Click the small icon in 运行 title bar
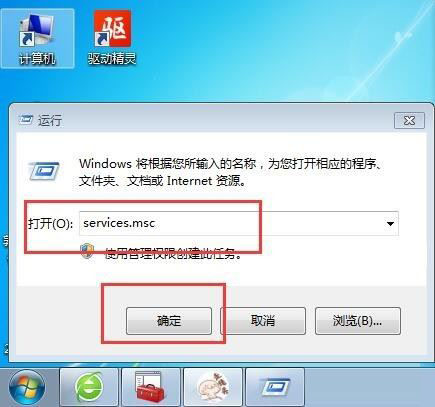This screenshot has height=407, width=435. click(26, 119)
